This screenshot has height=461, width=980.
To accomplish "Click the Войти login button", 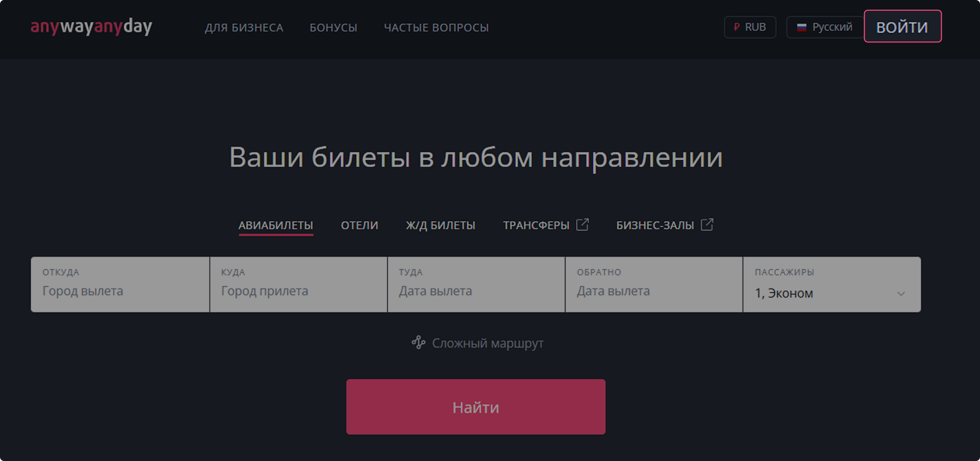I will [902, 26].
